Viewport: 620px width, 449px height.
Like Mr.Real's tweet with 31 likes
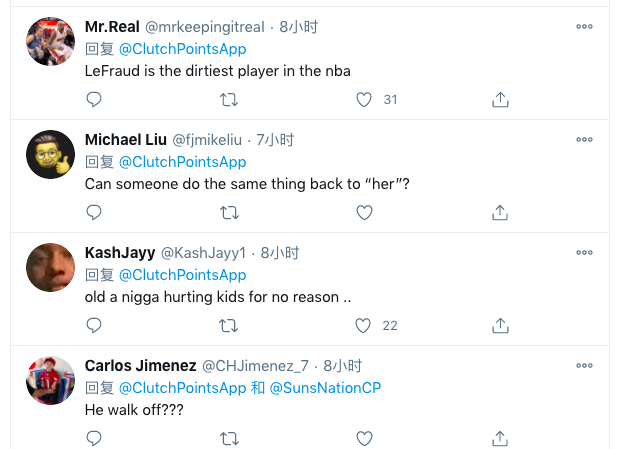coord(365,99)
